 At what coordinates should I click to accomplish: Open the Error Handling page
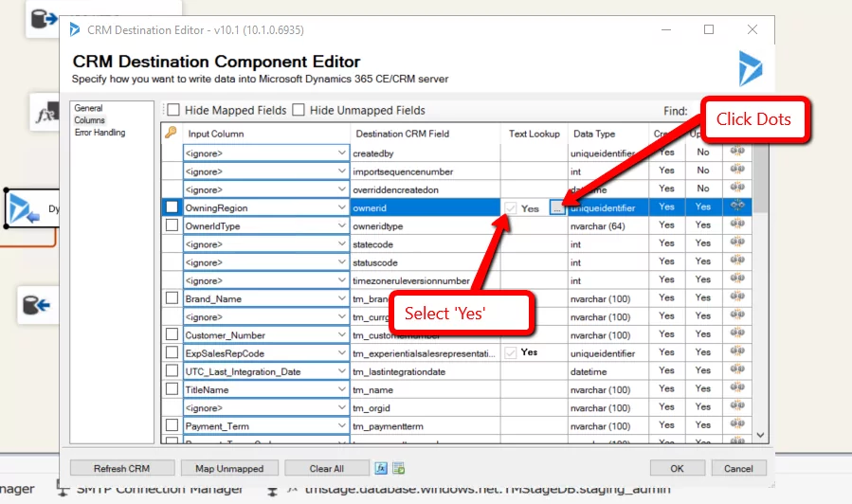(100, 133)
